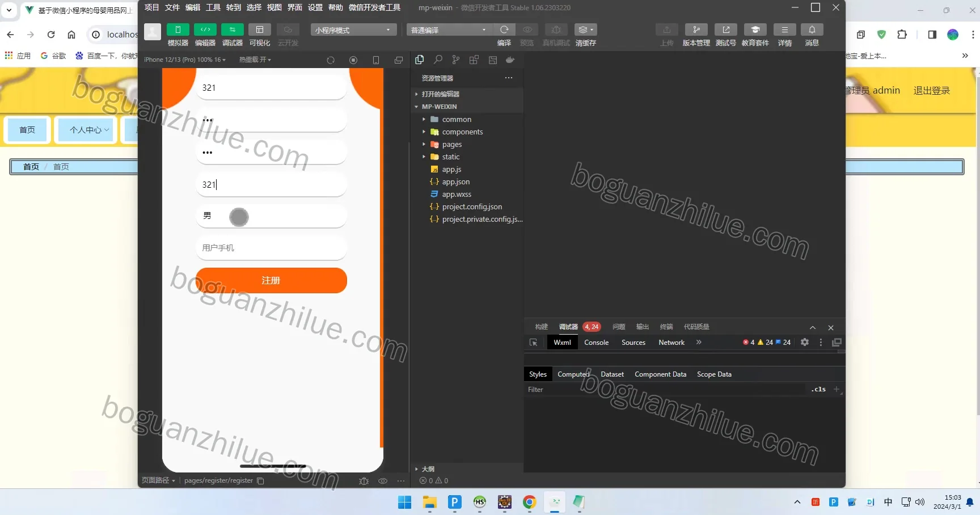Open the 测试号 test account icon
The image size is (980, 515).
[x=725, y=29]
